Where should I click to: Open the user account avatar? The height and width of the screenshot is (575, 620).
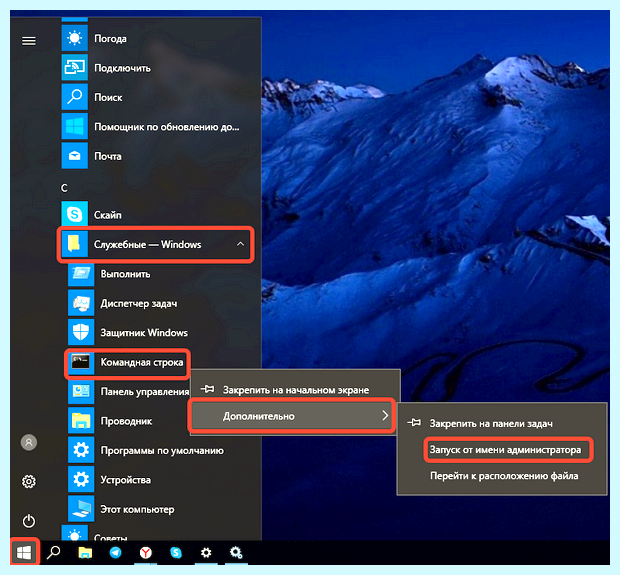click(x=29, y=442)
